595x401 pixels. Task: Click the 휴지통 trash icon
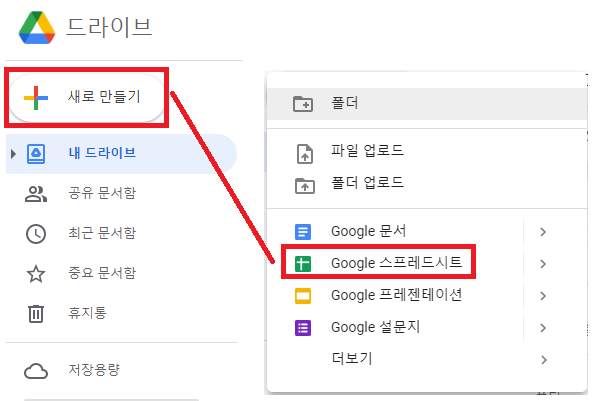[36, 314]
